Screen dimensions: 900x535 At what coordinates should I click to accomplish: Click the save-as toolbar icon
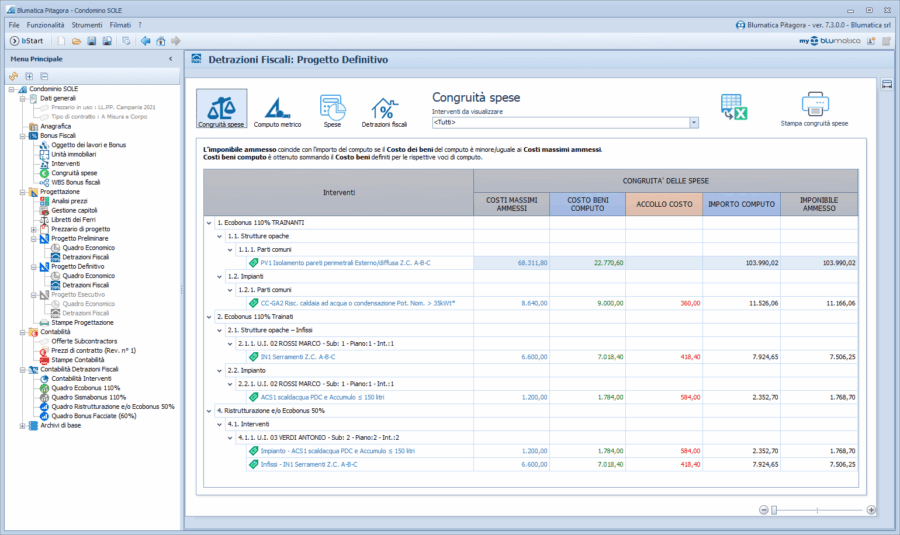pyautogui.click(x=107, y=41)
